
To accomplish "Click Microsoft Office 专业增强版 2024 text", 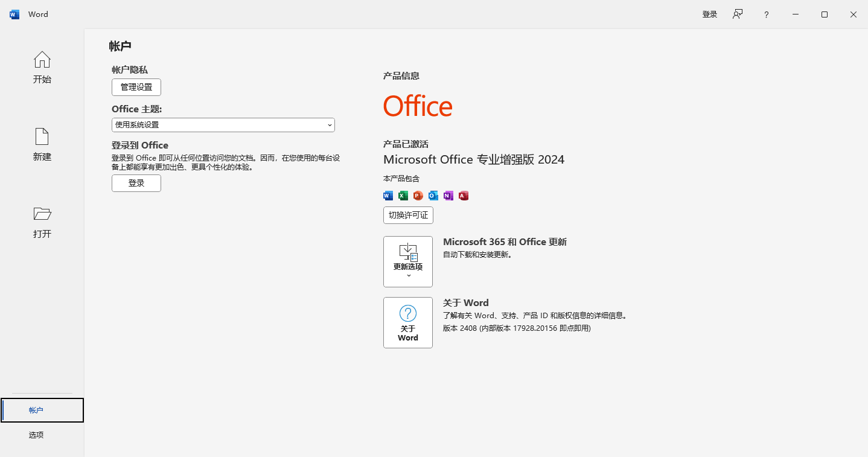I will [x=474, y=159].
